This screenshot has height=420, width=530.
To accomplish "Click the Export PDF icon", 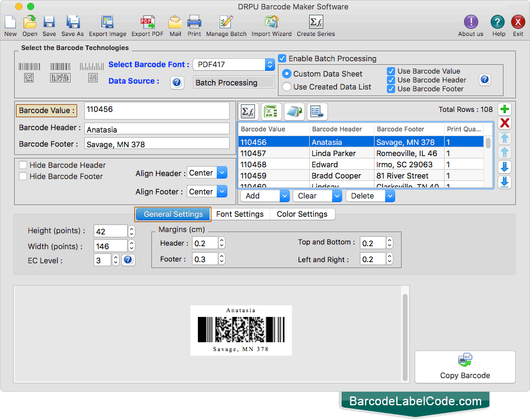I will pyautogui.click(x=147, y=22).
